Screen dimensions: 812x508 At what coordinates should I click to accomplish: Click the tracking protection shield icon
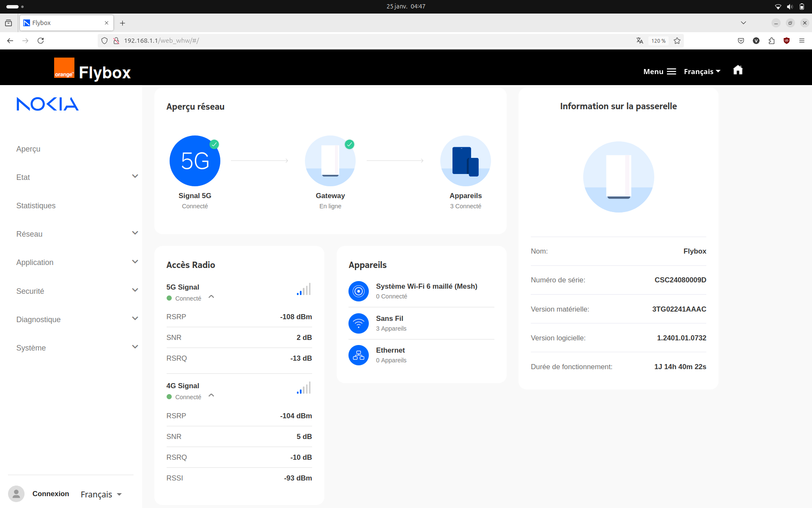(104, 41)
